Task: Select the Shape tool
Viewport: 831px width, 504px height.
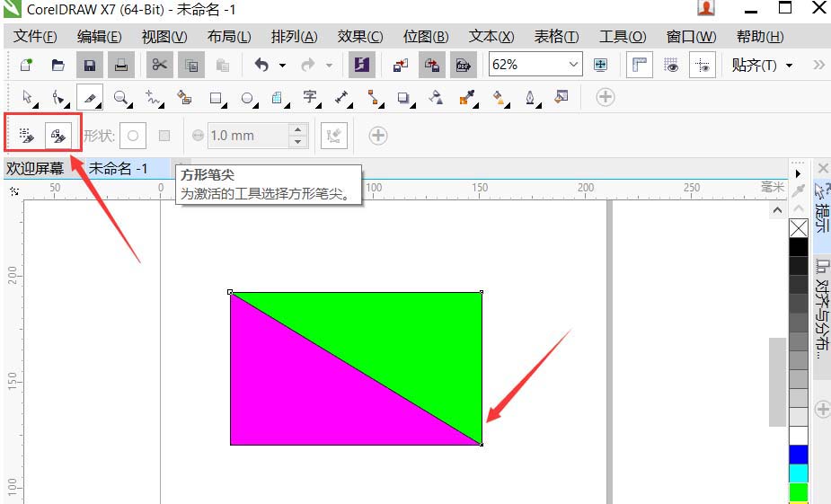Action: tap(58, 98)
